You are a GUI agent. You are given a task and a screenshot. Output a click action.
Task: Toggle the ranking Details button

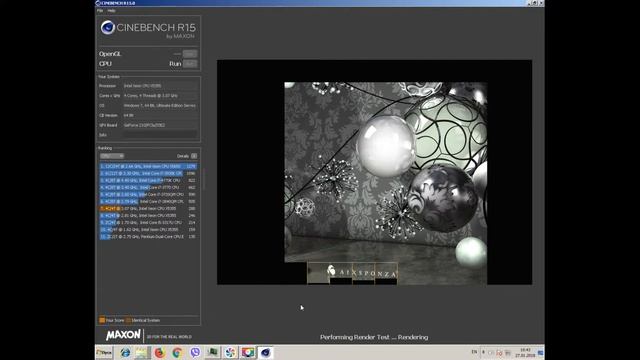194,156
